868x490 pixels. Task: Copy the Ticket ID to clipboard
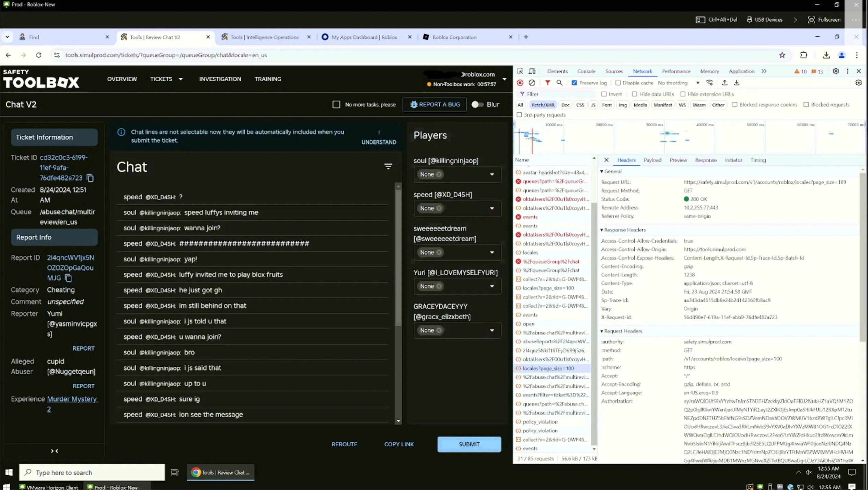[x=90, y=178]
